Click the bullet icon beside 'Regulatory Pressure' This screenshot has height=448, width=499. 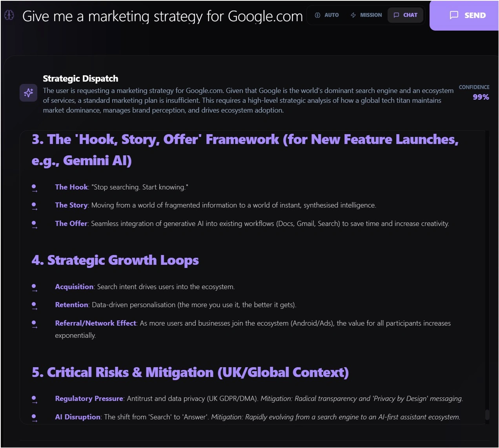coord(35,400)
